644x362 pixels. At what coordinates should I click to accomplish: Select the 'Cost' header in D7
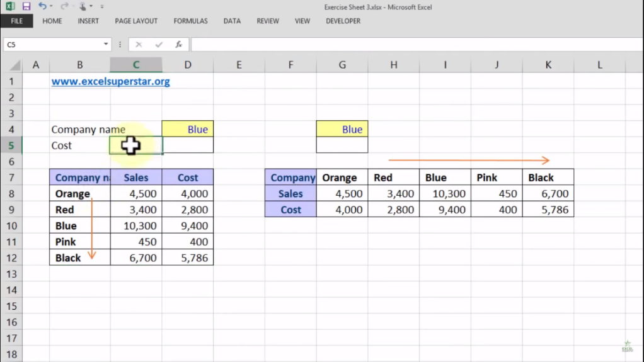pyautogui.click(x=188, y=178)
